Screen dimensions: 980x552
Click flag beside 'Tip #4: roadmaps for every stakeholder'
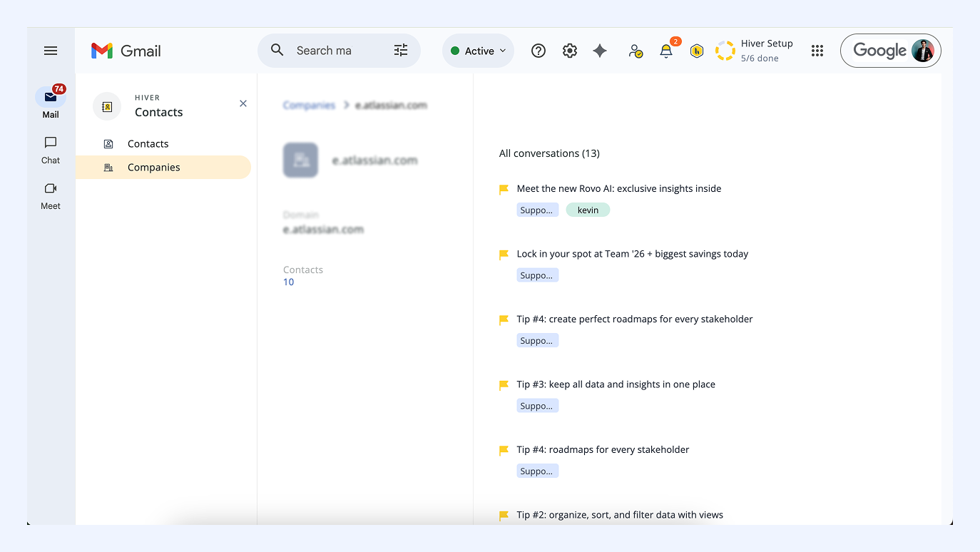[x=504, y=450]
